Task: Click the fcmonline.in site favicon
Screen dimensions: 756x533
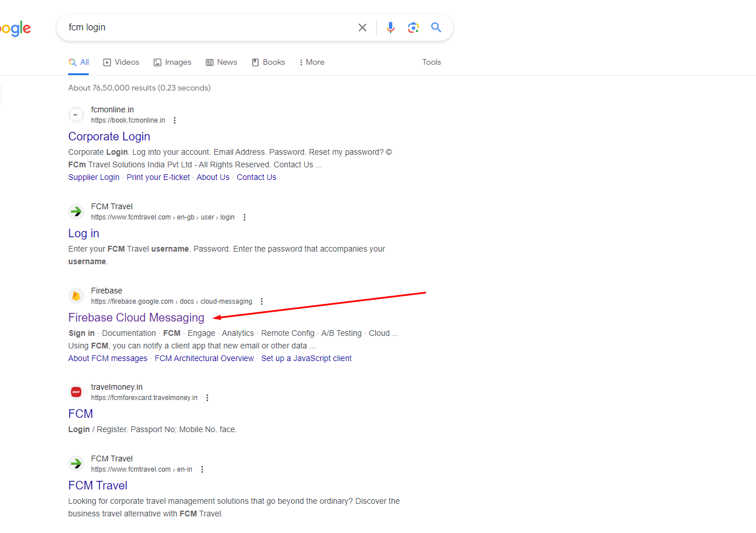Action: (76, 115)
